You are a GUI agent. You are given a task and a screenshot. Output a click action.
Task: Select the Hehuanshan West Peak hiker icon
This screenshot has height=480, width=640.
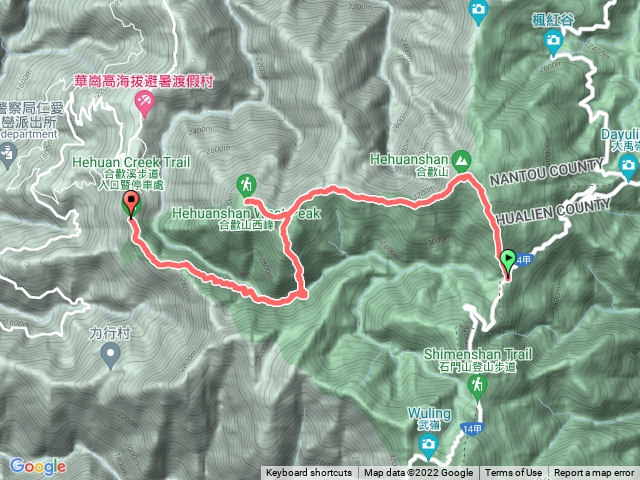(246, 186)
